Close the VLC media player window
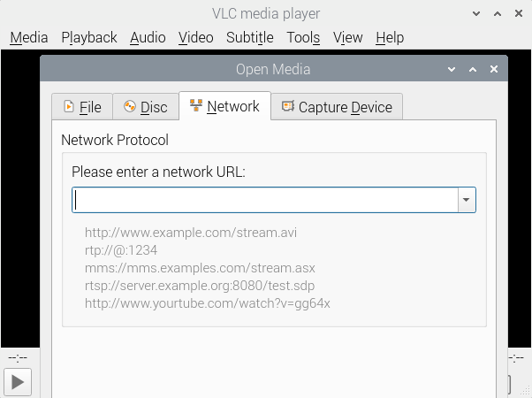 [519, 13]
